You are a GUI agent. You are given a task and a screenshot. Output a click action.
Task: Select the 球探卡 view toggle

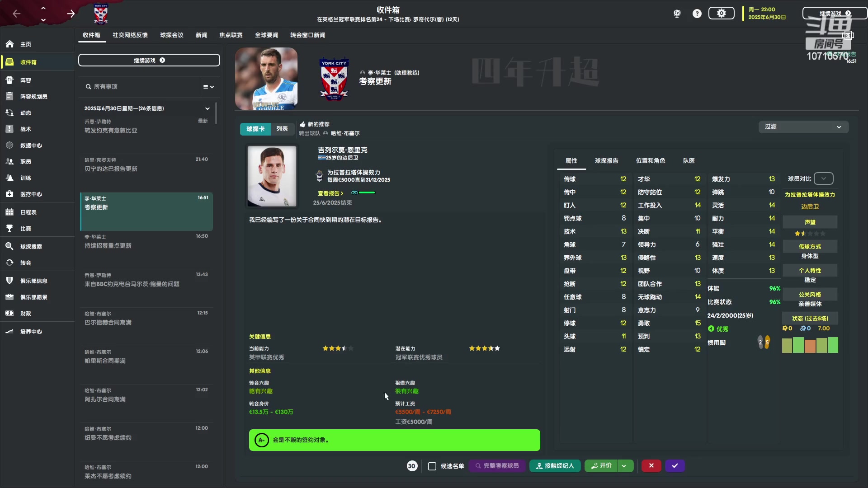pyautogui.click(x=255, y=129)
